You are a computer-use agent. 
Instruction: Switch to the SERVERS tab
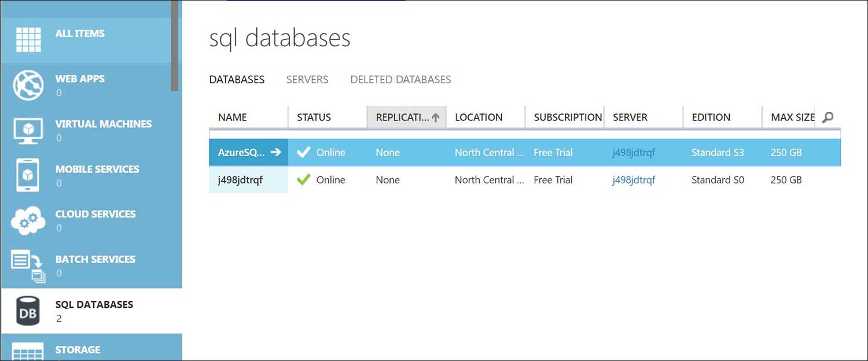307,79
